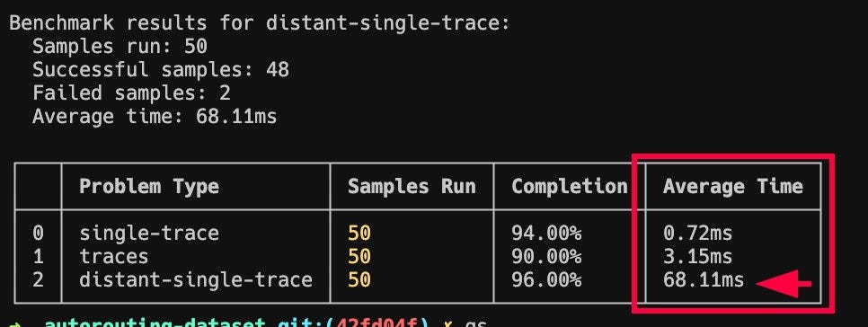
Task: Click the 0.72ms average time value
Action: 697,233
